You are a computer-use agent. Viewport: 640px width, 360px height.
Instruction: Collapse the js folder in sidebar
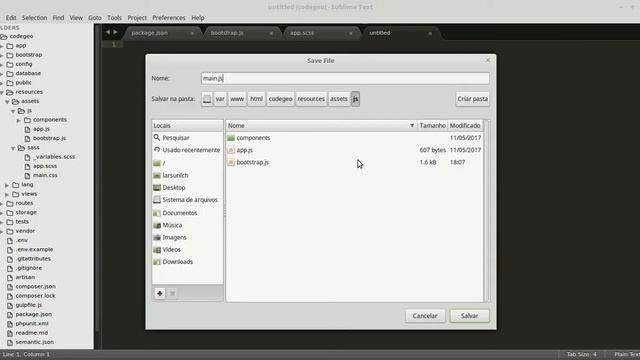13,111
